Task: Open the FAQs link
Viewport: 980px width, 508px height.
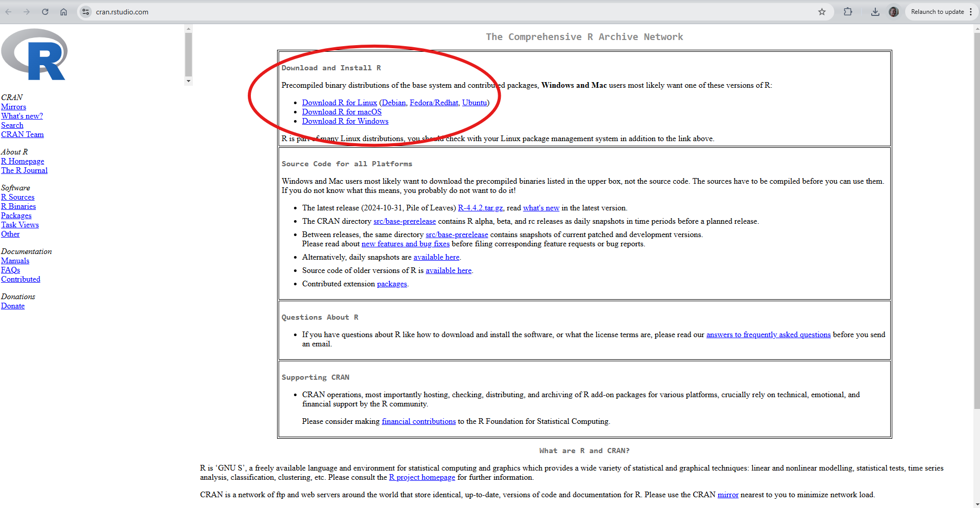Action: point(11,270)
